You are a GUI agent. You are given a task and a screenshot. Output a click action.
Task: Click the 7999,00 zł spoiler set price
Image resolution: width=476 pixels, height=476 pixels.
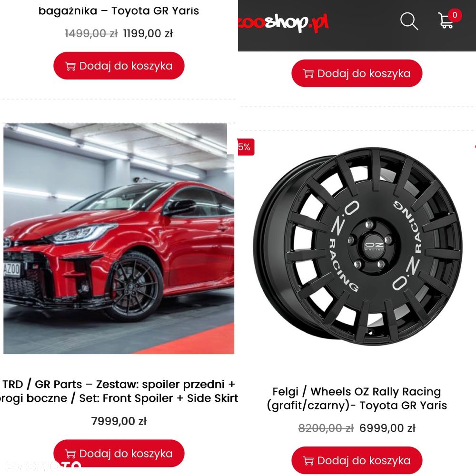[119, 421]
